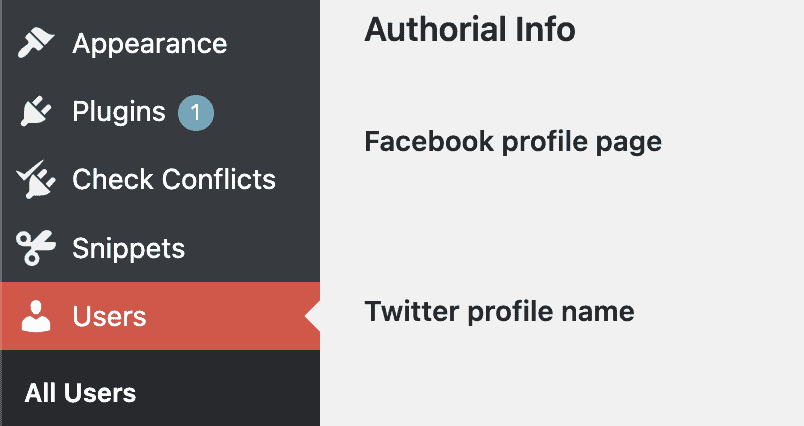Viewport: 804px width, 426px height.
Task: Click the Appearance paintbrush icon
Action: point(35,43)
